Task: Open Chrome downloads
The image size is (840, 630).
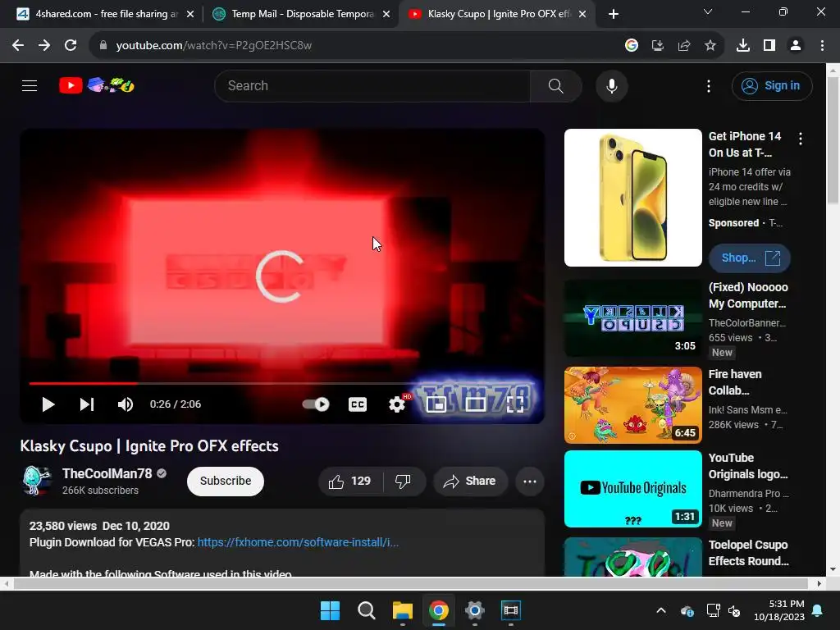Action: 743,46
